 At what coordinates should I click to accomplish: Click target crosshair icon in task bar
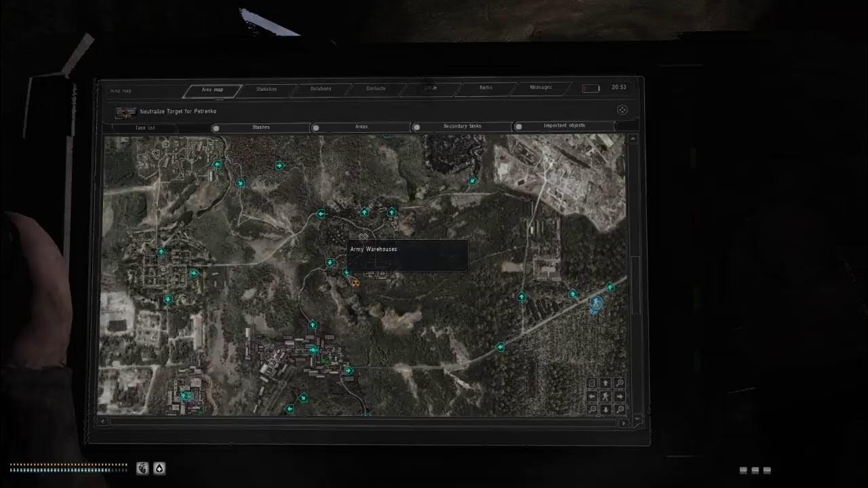click(x=623, y=110)
